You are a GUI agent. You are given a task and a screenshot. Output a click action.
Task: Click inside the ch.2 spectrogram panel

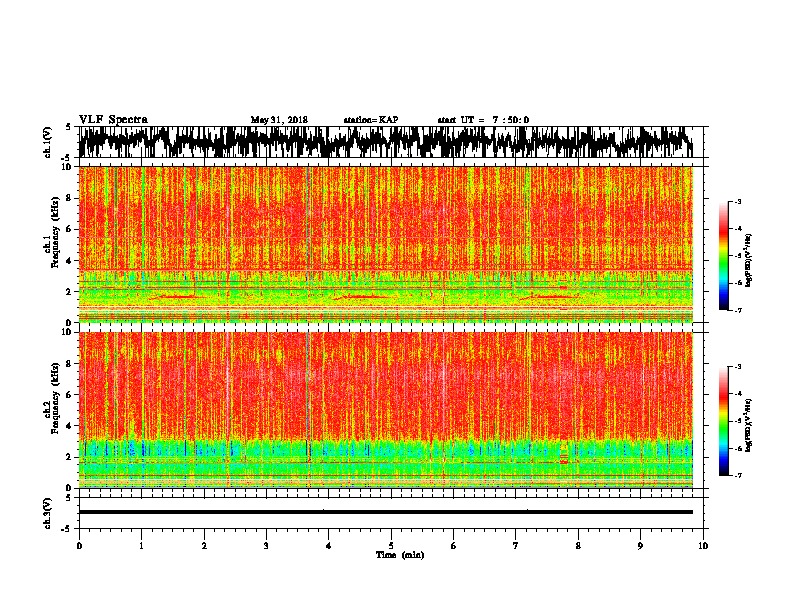click(386, 410)
